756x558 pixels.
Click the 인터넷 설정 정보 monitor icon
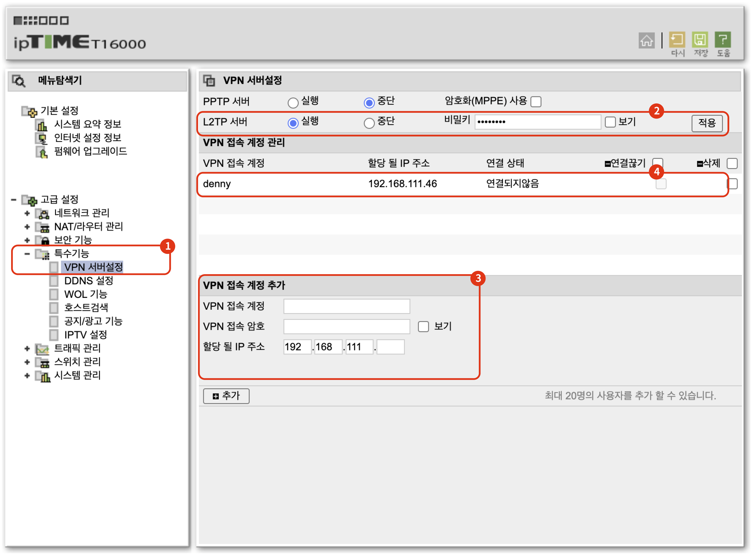(41, 138)
